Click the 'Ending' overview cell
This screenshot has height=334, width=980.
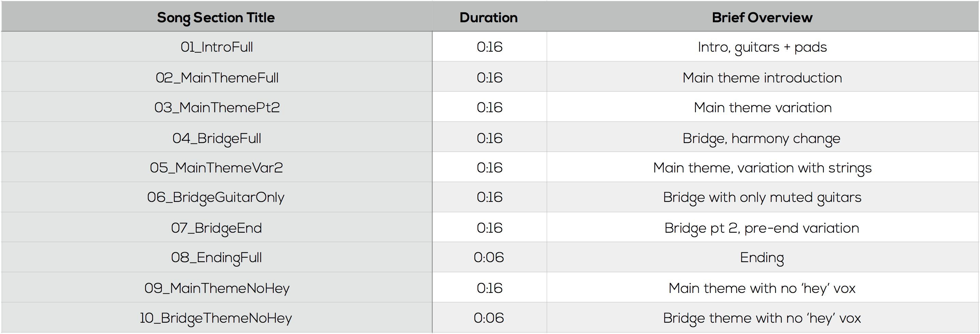click(x=763, y=257)
